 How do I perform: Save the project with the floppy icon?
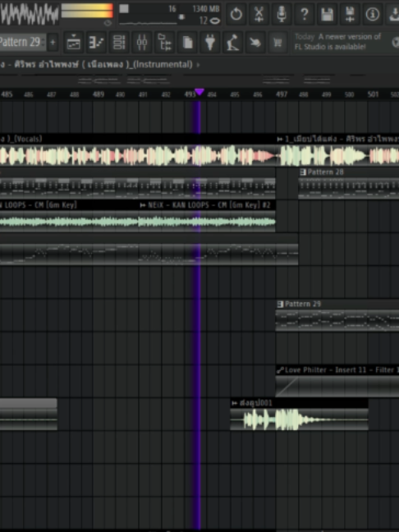point(327,14)
